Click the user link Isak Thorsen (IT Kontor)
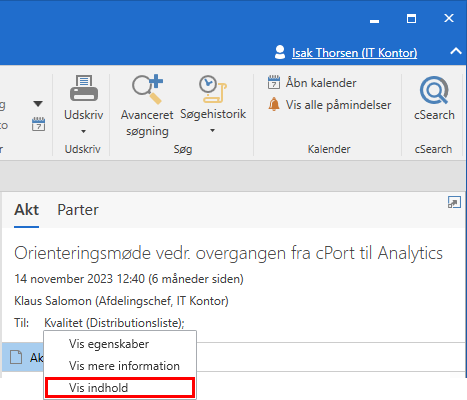467x400 pixels. point(354,53)
